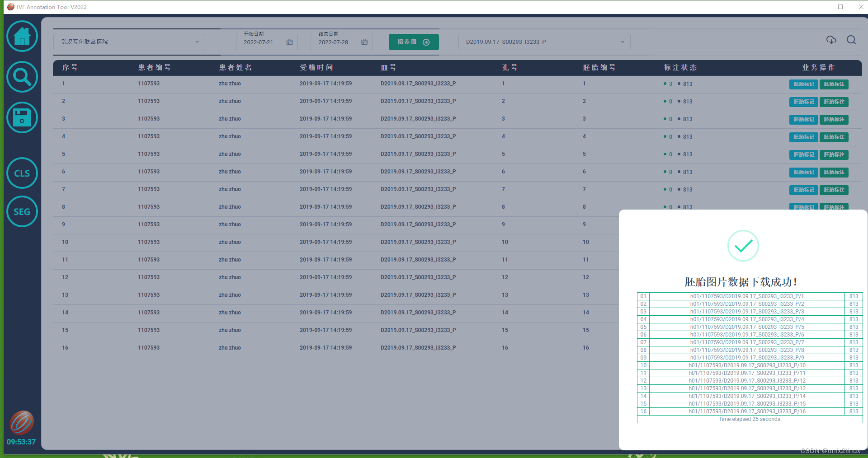868x458 pixels.
Task: Click the 09:53:37 clock display
Action: click(x=21, y=442)
